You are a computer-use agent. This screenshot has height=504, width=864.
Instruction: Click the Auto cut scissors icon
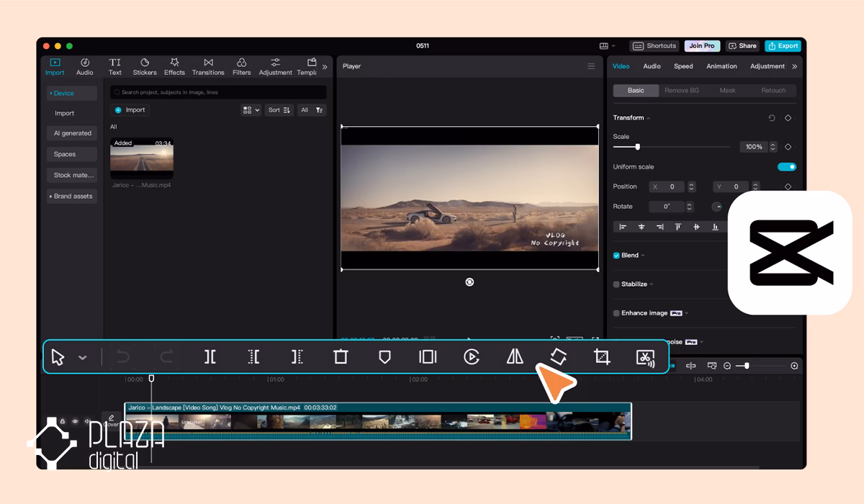645,357
